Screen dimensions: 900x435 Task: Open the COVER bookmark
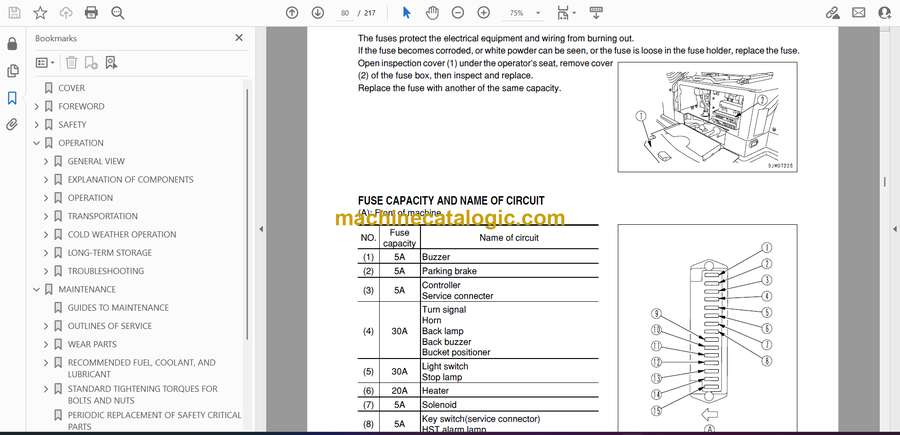71,88
